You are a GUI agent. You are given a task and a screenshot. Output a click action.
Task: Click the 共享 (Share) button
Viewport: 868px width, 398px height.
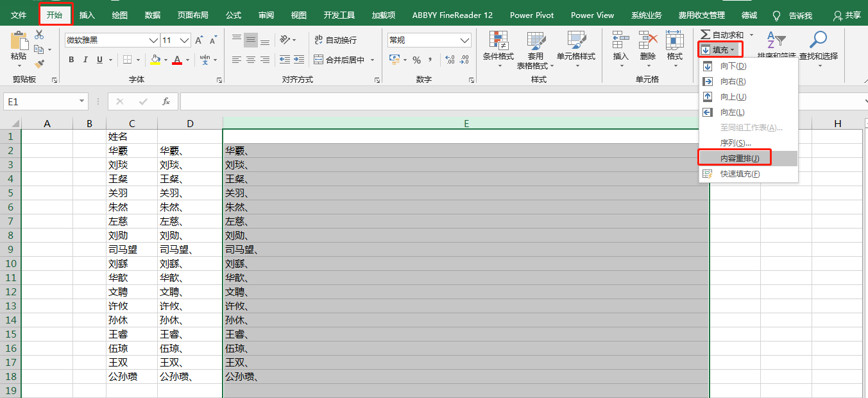click(x=847, y=15)
